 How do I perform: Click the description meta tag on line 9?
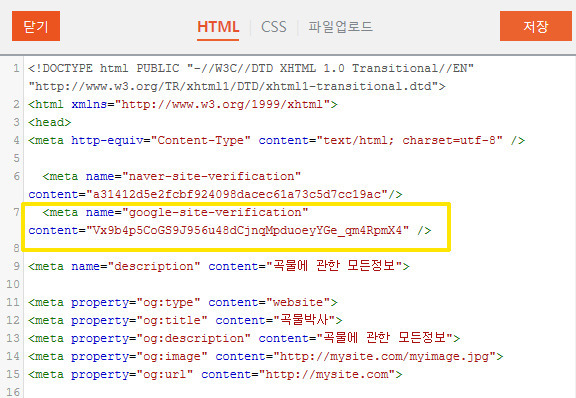coord(219,266)
